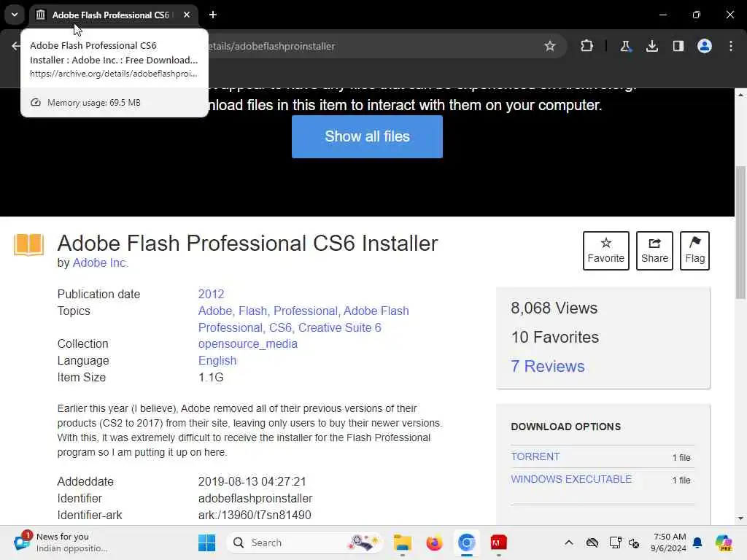The height and width of the screenshot is (560, 747).
Task: Open Chrome Labs flask icon
Action: 625,46
